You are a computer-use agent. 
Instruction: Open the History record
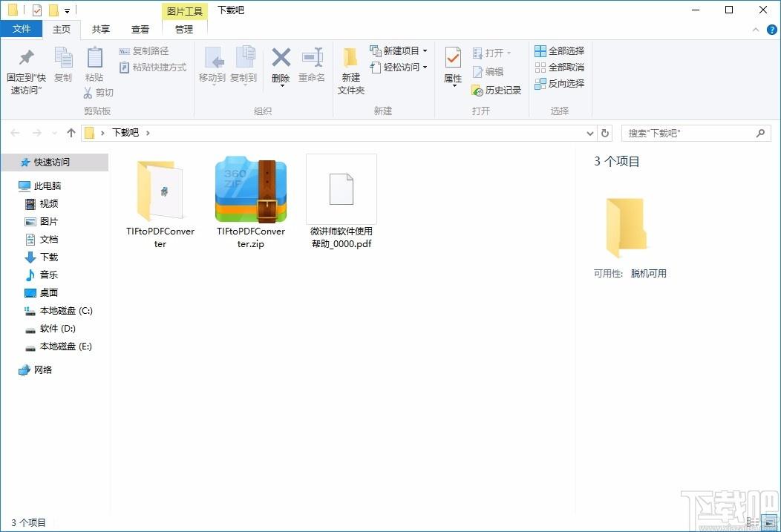[x=496, y=90]
